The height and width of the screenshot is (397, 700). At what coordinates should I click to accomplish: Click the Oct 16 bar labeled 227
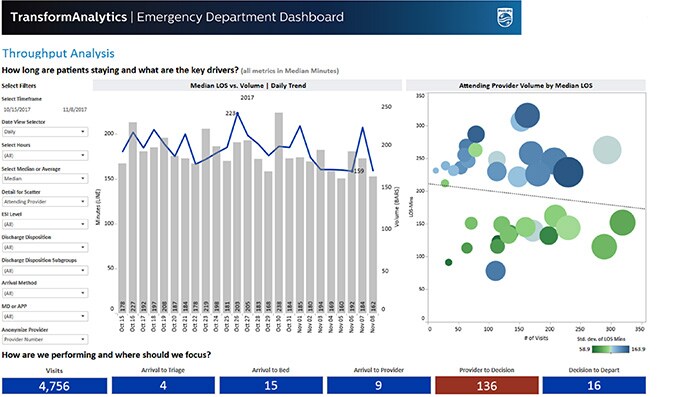133,216
